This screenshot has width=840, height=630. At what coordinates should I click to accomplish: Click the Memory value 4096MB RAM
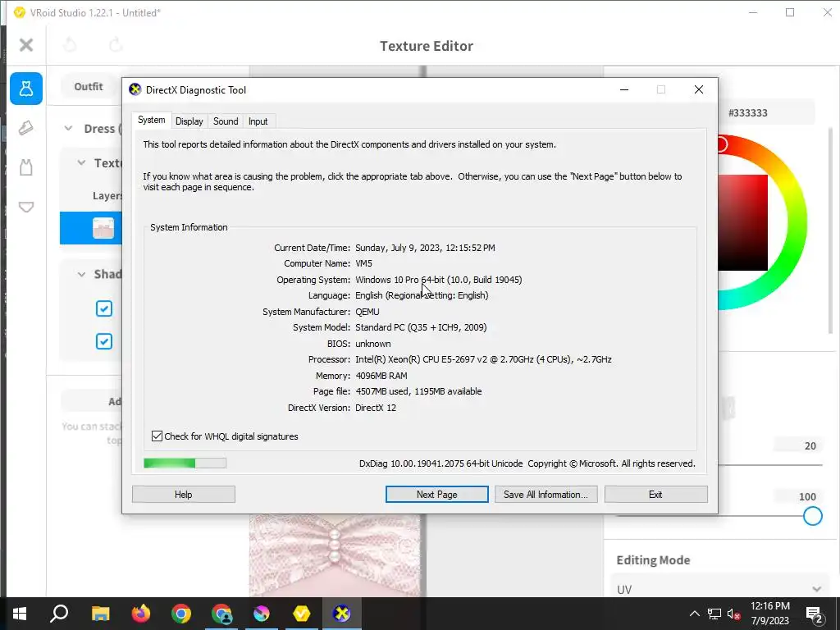pos(381,376)
